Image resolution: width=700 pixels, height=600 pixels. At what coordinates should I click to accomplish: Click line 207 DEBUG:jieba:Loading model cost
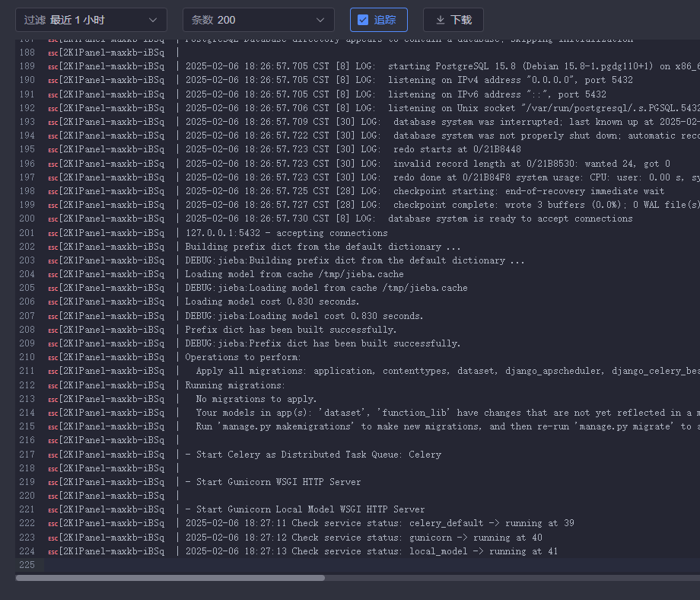coord(304,316)
